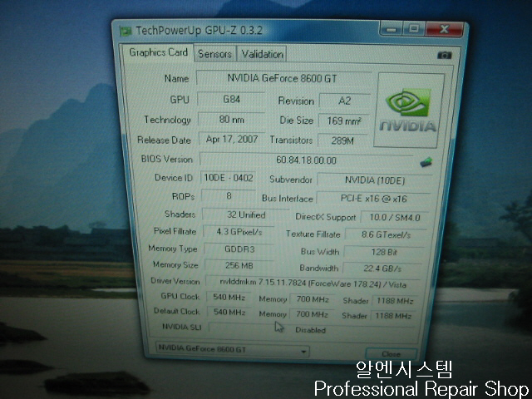Minimize the GPU-Z window
Image resolution: width=532 pixels, height=399 pixels.
point(392,29)
